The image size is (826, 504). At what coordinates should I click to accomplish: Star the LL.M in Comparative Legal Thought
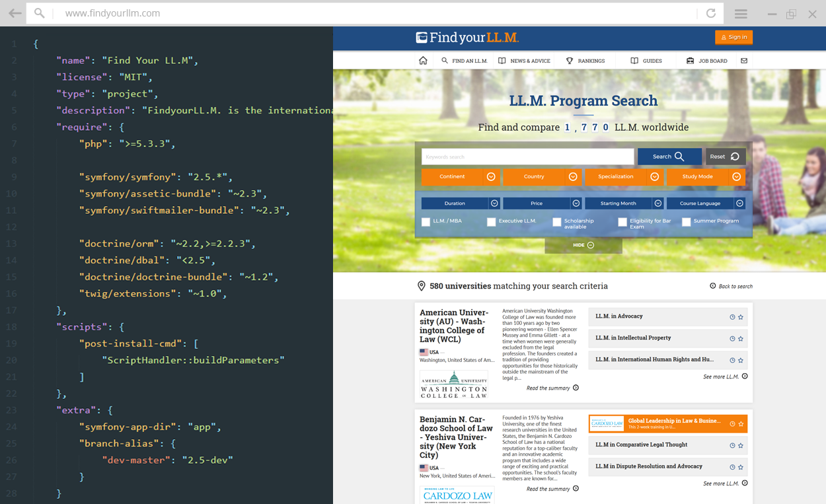point(741,446)
